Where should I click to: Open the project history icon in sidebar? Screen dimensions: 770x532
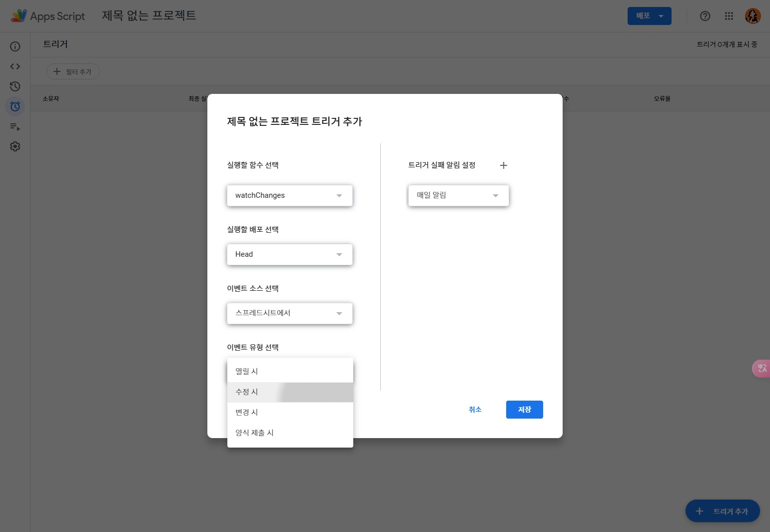15,86
